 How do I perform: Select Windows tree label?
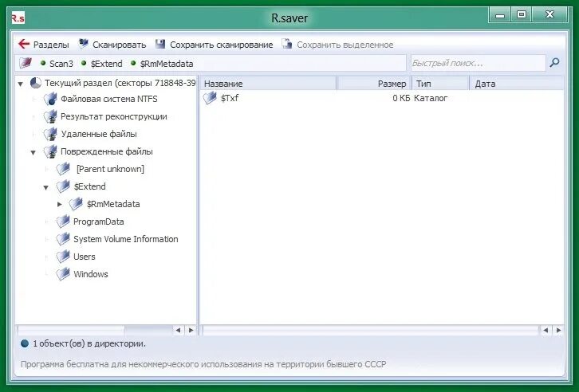tap(90, 274)
